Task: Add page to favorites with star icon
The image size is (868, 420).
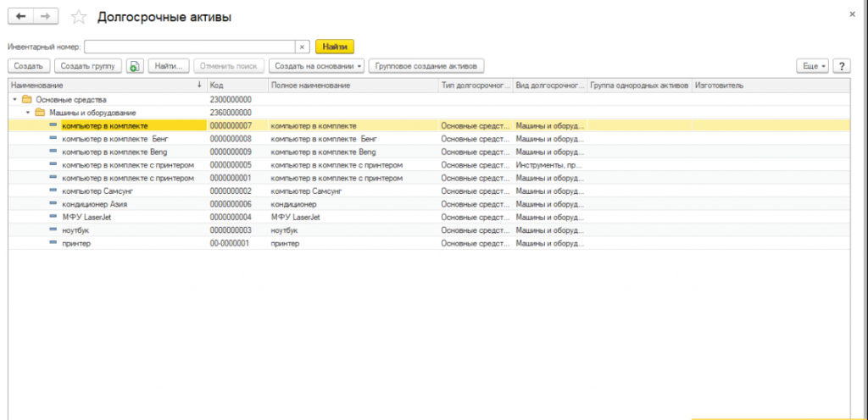Action: pos(79,17)
